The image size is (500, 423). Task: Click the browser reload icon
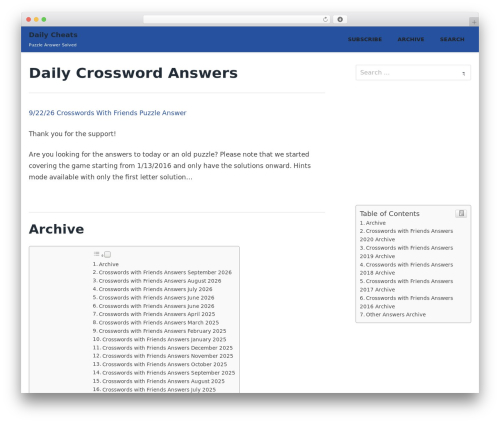(325, 20)
